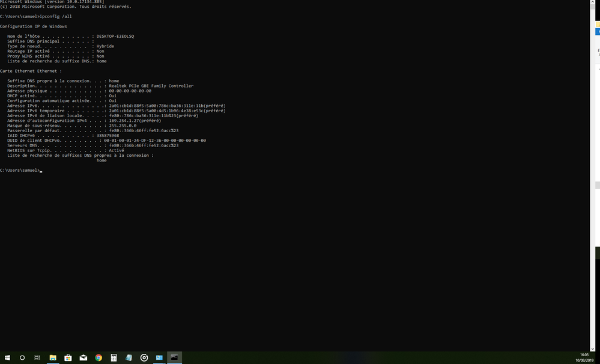Open the Mail app envelope icon
This screenshot has width=600, height=364.
click(x=83, y=357)
